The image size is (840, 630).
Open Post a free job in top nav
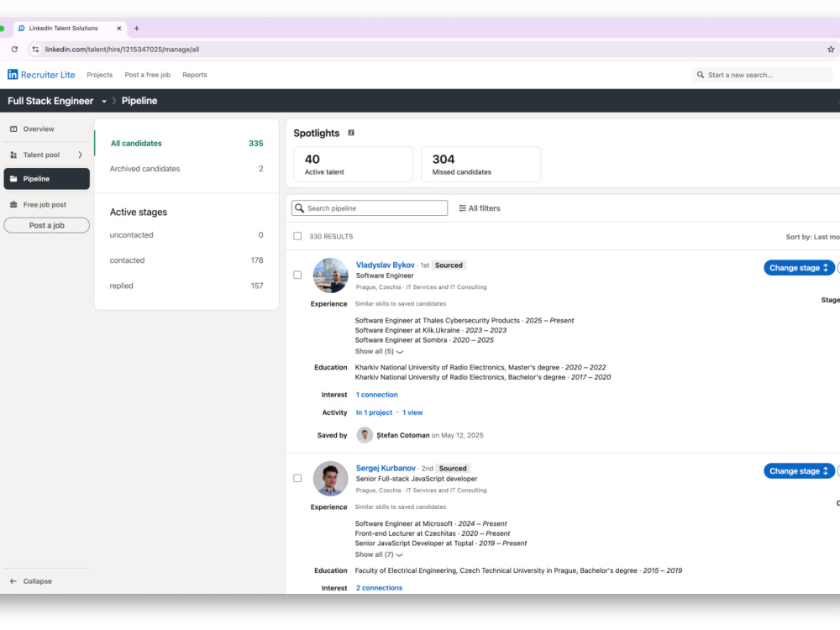pyautogui.click(x=147, y=75)
